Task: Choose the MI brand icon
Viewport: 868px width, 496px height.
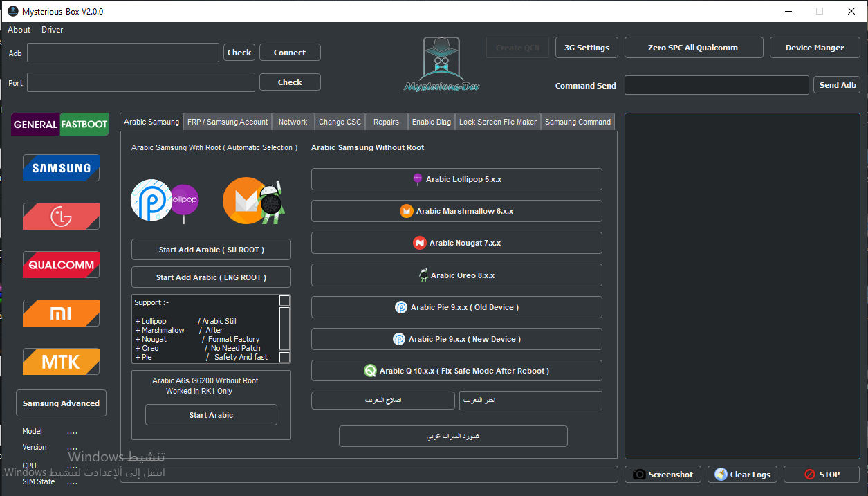Action: pos(60,313)
